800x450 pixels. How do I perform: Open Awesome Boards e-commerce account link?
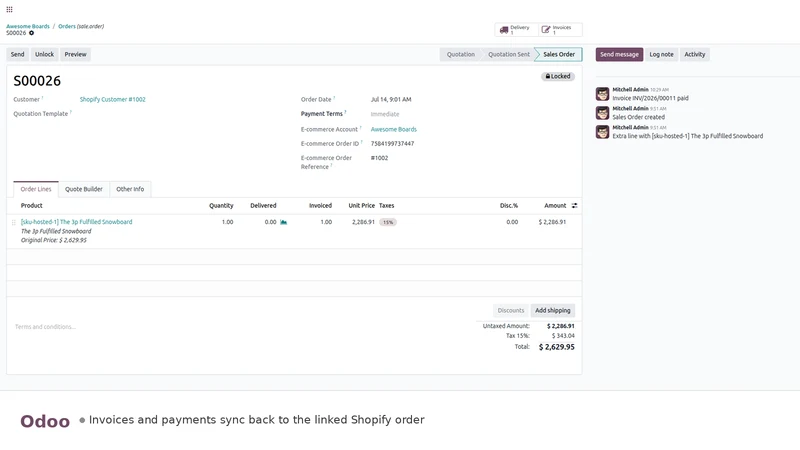(x=393, y=130)
